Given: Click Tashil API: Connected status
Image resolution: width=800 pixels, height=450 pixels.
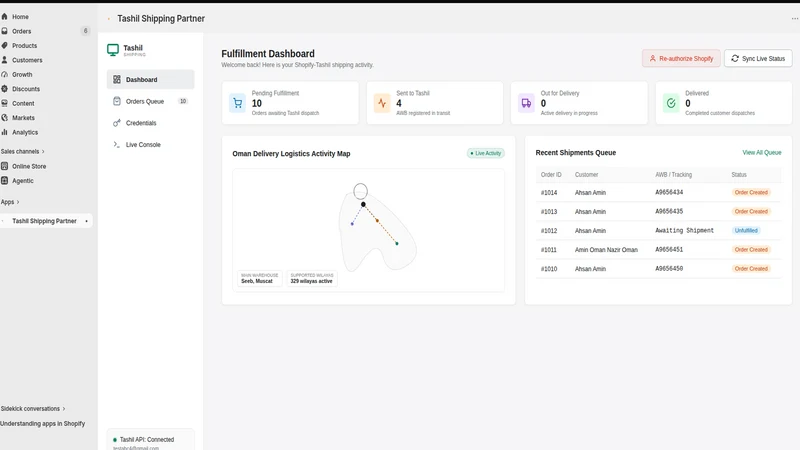Looking at the screenshot, I should coord(146,439).
